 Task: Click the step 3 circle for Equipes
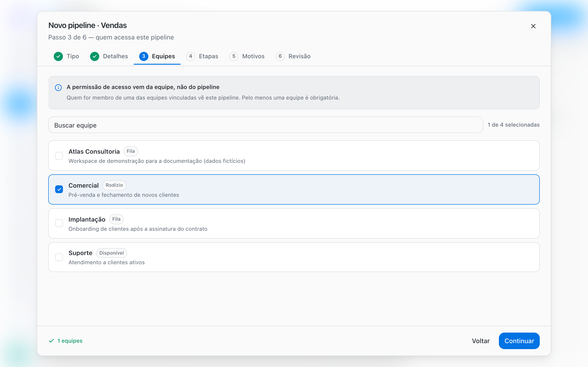(144, 56)
